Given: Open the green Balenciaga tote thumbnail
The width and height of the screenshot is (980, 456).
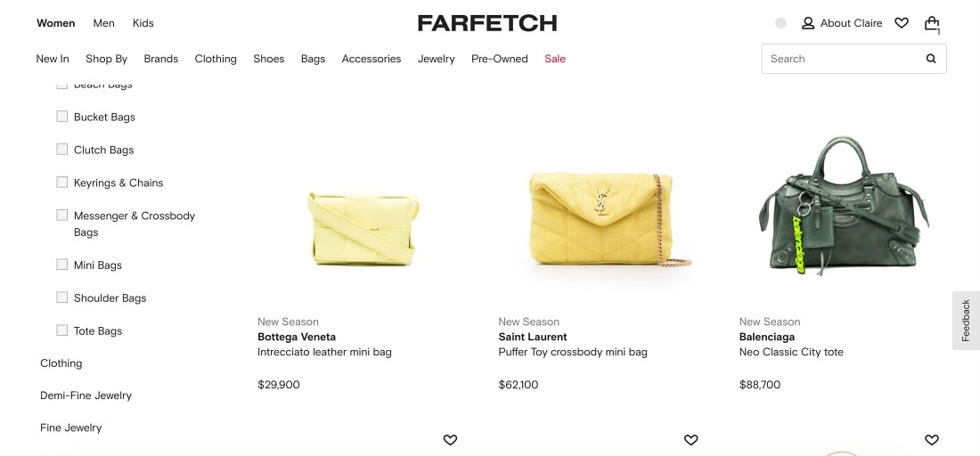Looking at the screenshot, I should (843, 206).
